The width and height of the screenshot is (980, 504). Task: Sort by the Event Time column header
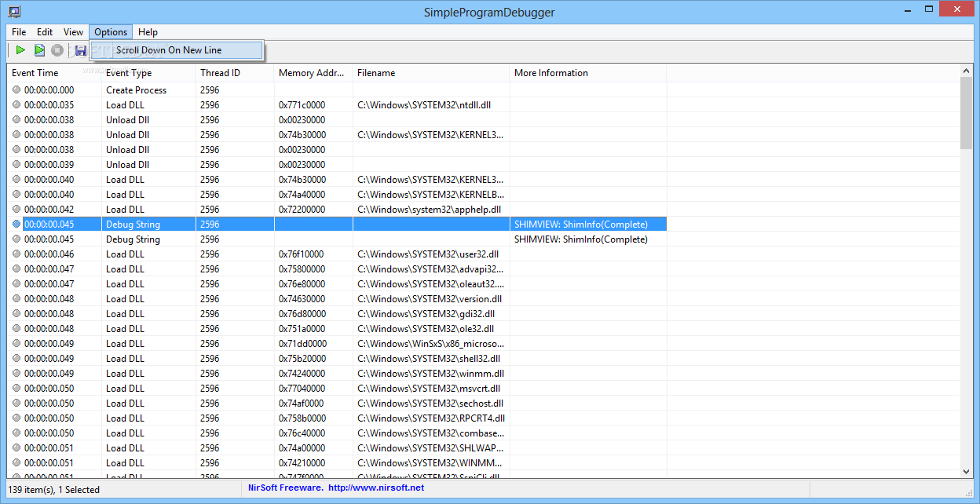pyautogui.click(x=54, y=73)
